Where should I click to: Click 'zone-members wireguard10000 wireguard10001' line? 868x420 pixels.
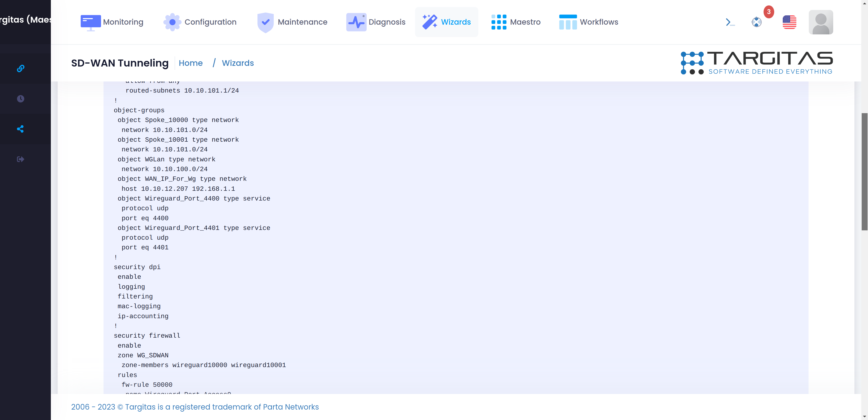point(203,365)
